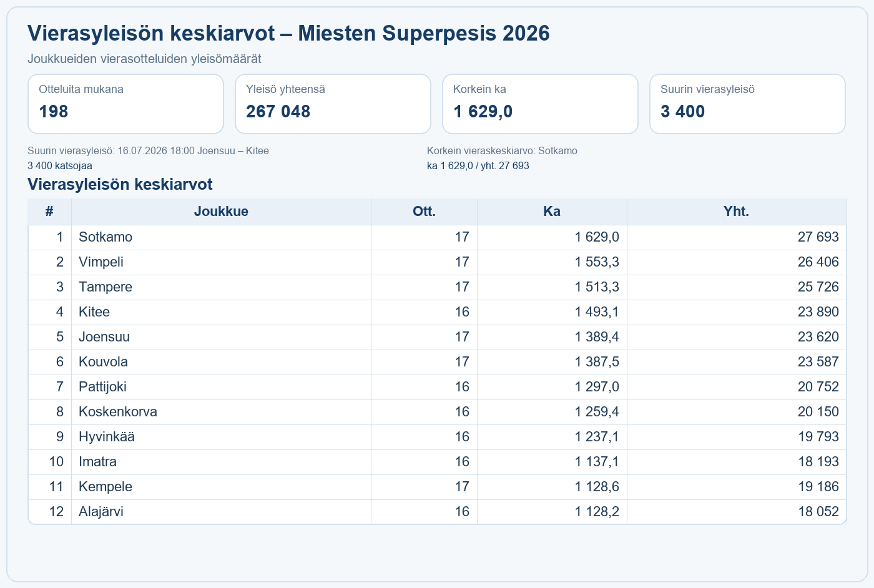This screenshot has width=874, height=588.
Task: Click the total value 23 587
Action: click(818, 362)
